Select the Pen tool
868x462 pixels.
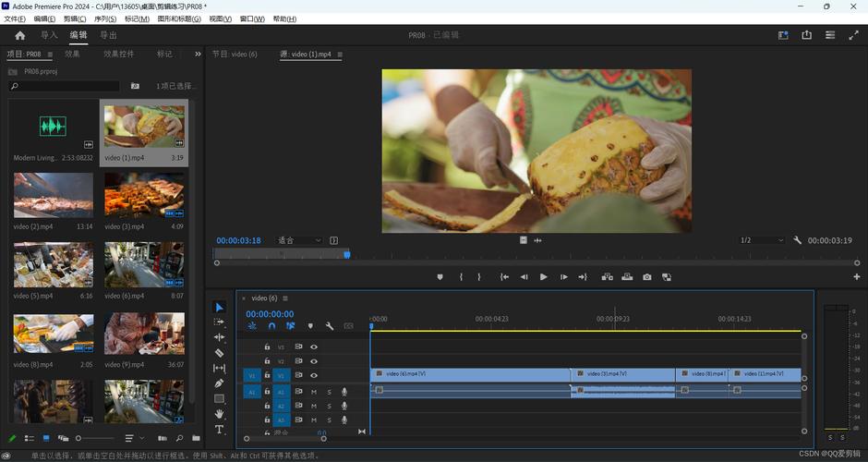(219, 383)
